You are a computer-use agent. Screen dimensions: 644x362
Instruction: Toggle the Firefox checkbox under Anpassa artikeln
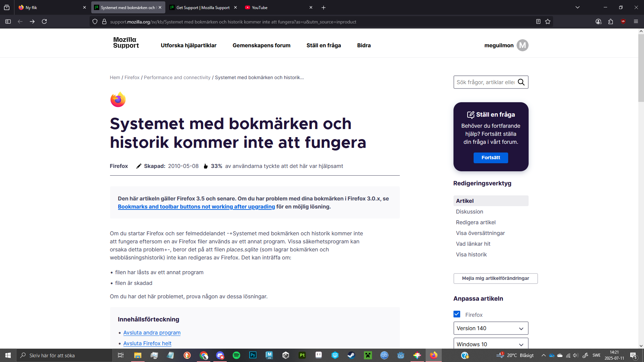(x=457, y=314)
